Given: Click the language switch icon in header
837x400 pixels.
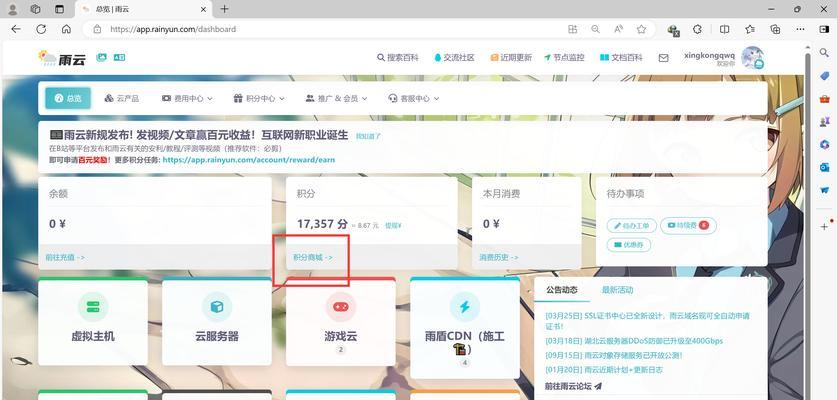Looking at the screenshot, I should coord(119,57).
